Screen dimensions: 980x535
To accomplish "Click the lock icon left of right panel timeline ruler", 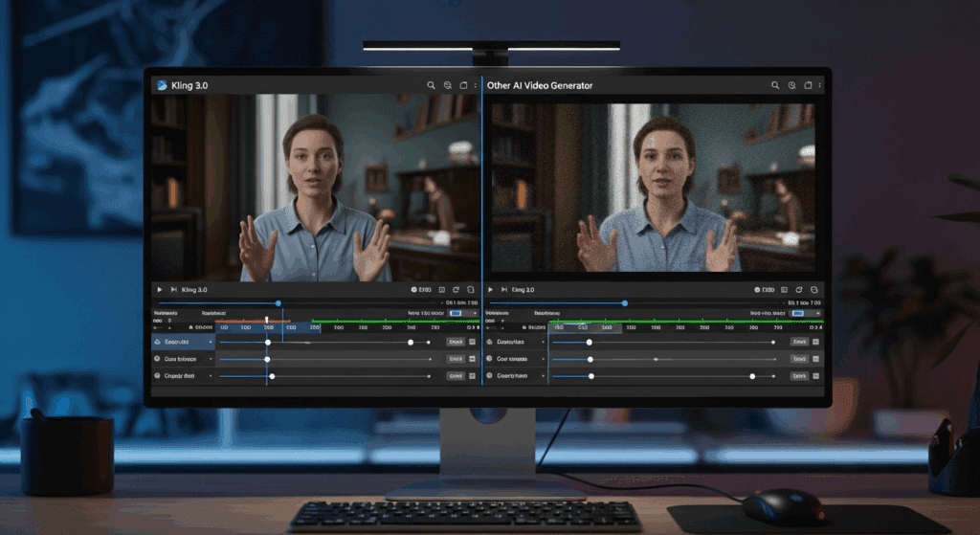I will pyautogui.click(x=523, y=327).
